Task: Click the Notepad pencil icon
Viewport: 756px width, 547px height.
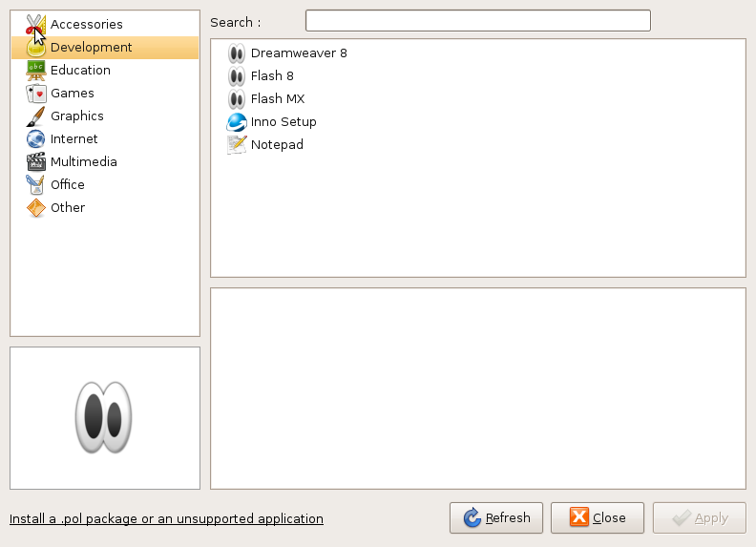Action: (x=237, y=145)
